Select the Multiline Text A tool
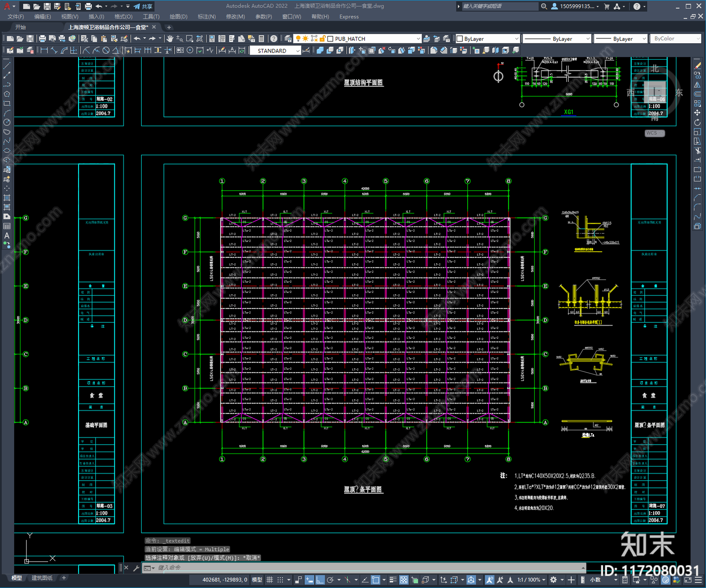The image size is (706, 588). pyautogui.click(x=7, y=236)
